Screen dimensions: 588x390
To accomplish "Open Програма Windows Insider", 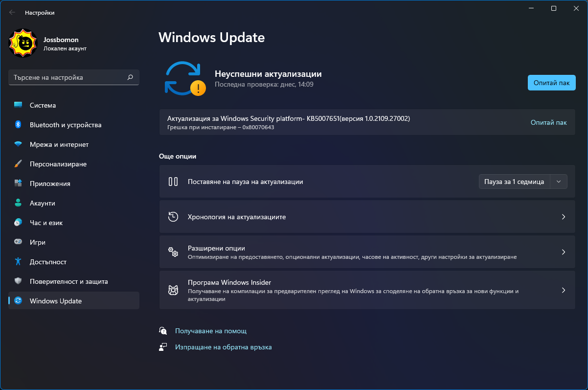I will pos(367,290).
